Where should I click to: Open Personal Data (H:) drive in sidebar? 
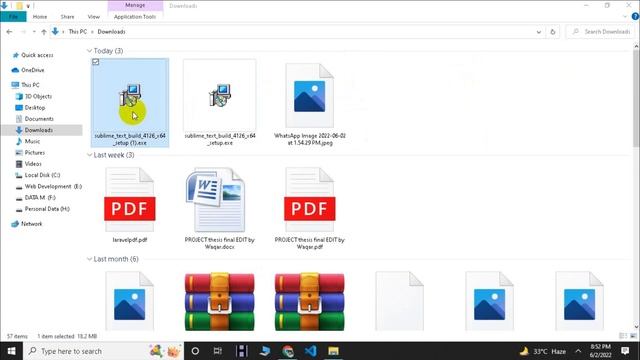[x=47, y=209]
